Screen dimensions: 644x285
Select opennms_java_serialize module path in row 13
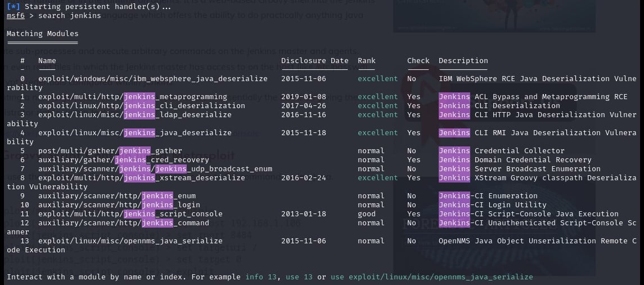pos(130,241)
